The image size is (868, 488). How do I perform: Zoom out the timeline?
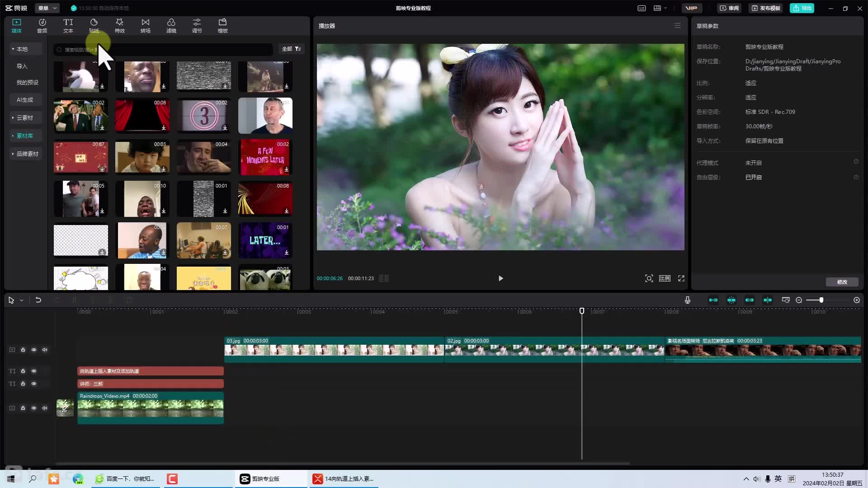click(x=799, y=300)
